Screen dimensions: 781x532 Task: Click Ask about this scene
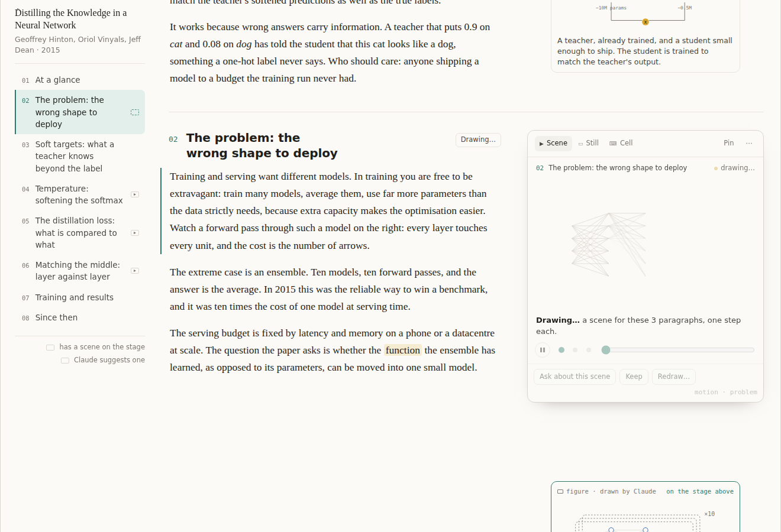coord(575,377)
